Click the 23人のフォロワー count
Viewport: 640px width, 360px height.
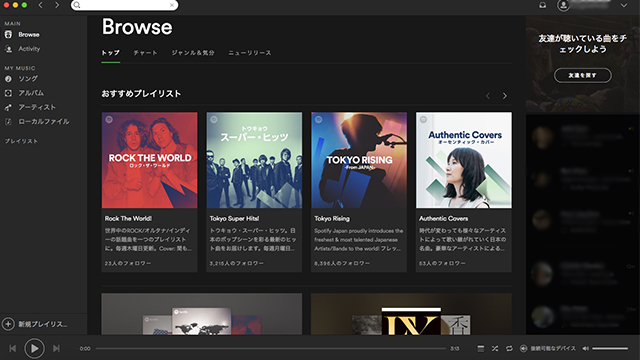tap(128, 263)
